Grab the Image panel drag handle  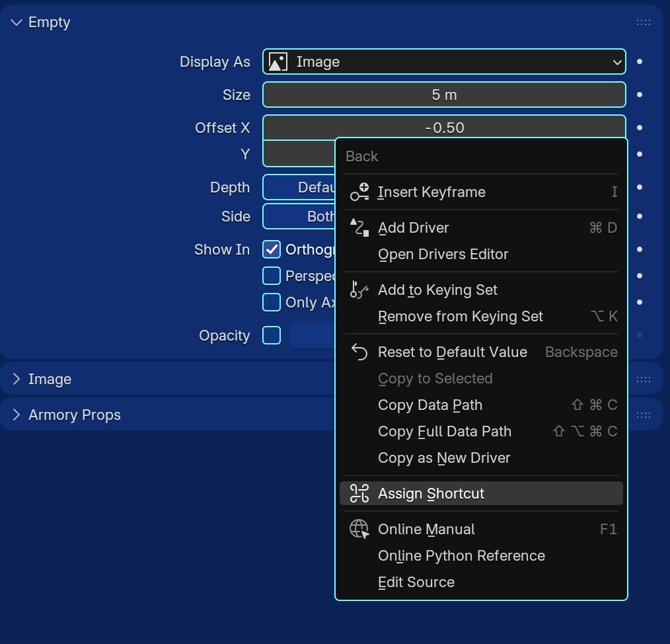644,380
